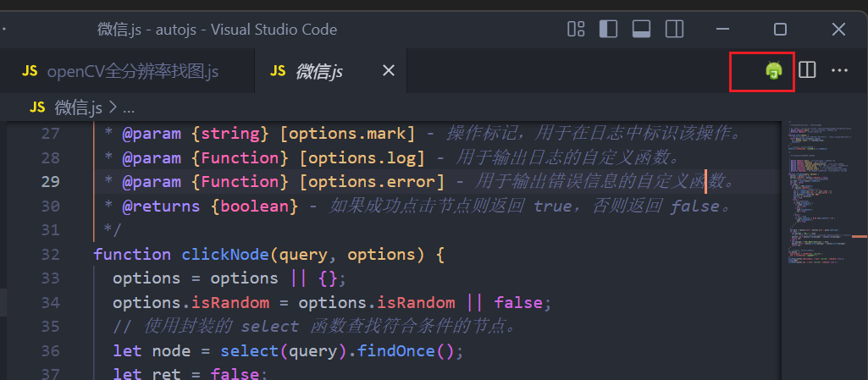Image resolution: width=868 pixels, height=380 pixels.
Task: Toggle the secondary side bar
Action: tap(674, 29)
